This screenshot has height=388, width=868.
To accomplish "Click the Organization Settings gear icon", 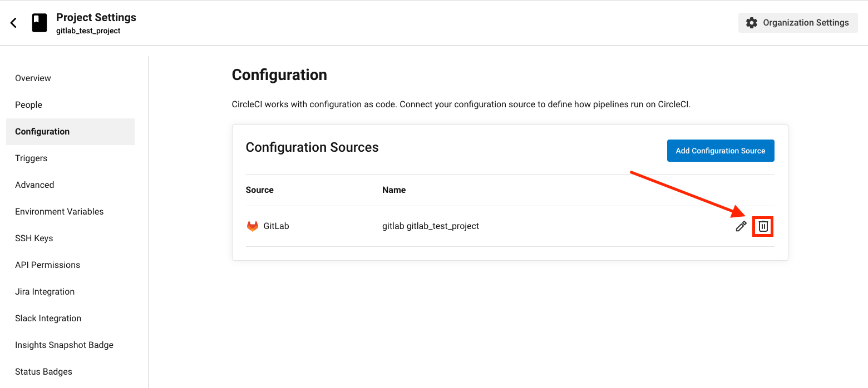I will pyautogui.click(x=752, y=23).
